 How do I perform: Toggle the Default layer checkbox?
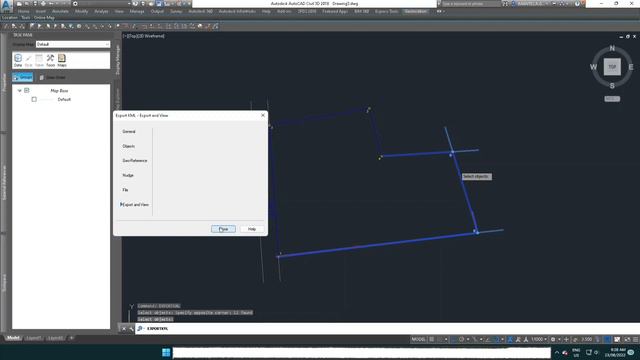tap(34, 99)
